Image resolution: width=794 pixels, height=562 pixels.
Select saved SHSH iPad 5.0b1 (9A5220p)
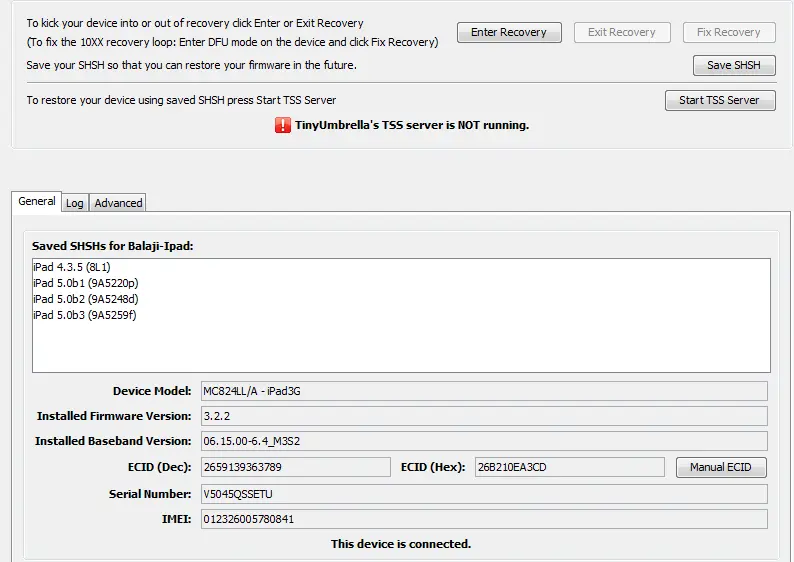tap(85, 284)
